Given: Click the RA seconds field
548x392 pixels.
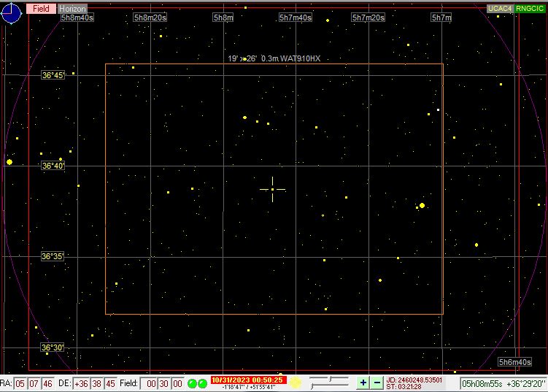Looking at the screenshot, I should [x=48, y=383].
